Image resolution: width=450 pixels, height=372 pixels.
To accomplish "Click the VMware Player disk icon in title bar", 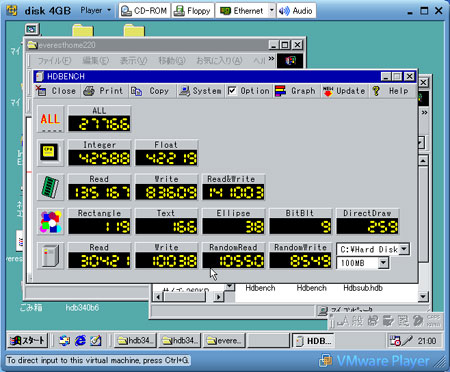I will [12, 10].
